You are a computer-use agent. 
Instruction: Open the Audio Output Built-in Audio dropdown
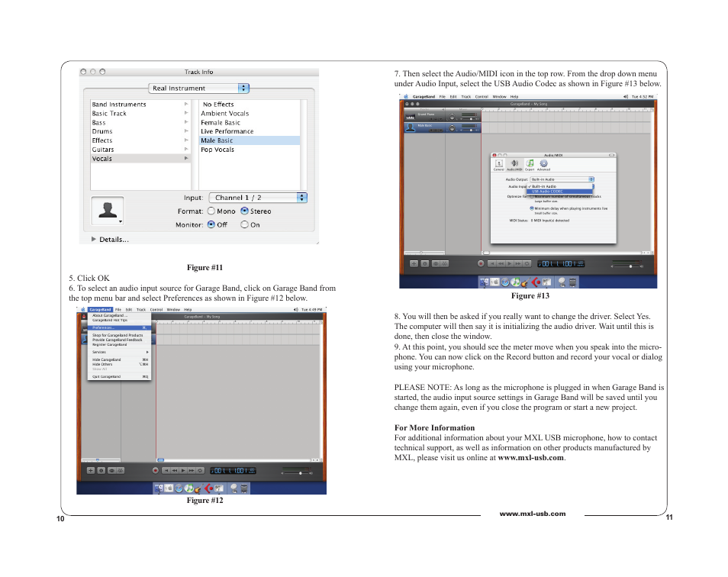(x=562, y=179)
